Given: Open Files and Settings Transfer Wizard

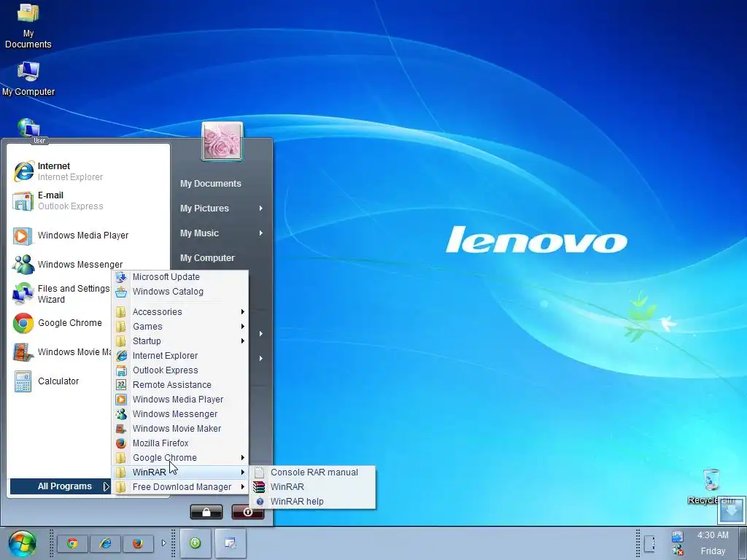Looking at the screenshot, I should tap(61, 294).
